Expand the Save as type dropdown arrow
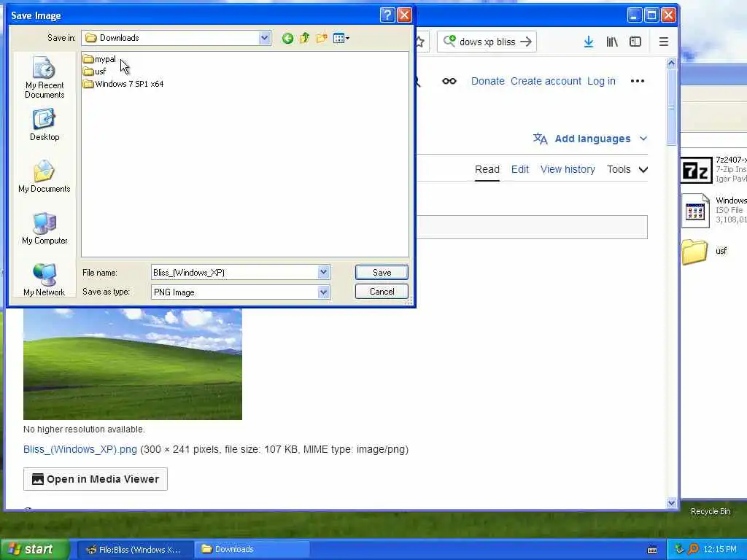 click(323, 292)
